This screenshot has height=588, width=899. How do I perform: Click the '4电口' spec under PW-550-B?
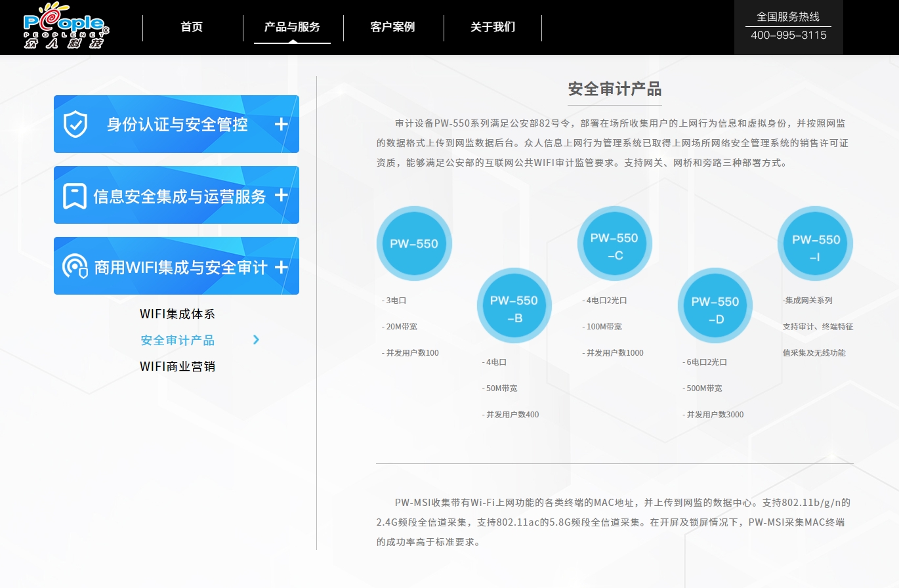tap(494, 362)
